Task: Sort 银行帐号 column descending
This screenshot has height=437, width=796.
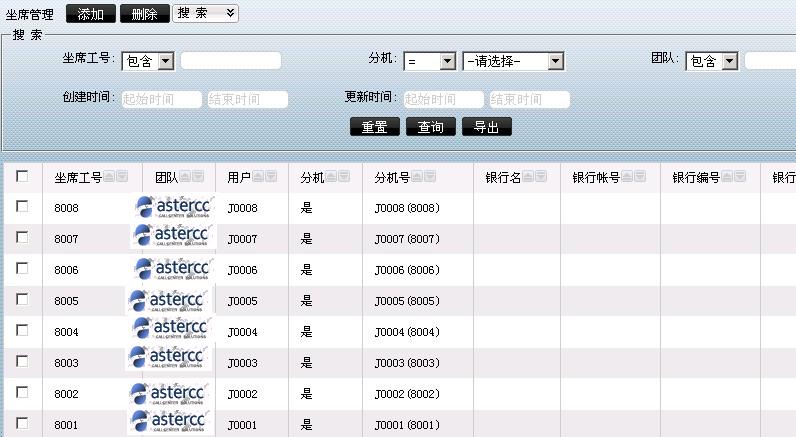Action: tap(640, 177)
